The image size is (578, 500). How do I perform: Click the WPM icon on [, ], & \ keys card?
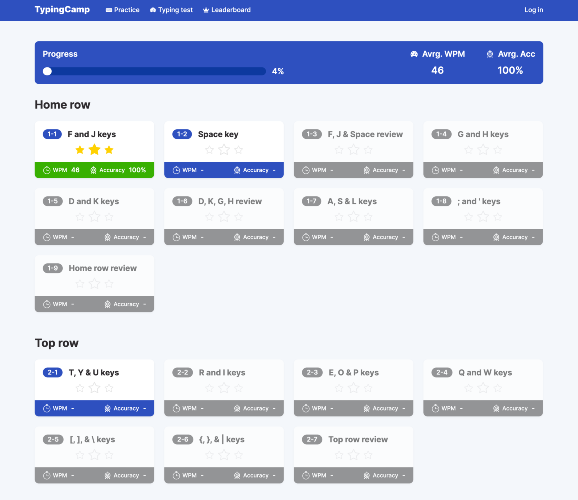click(x=46, y=475)
